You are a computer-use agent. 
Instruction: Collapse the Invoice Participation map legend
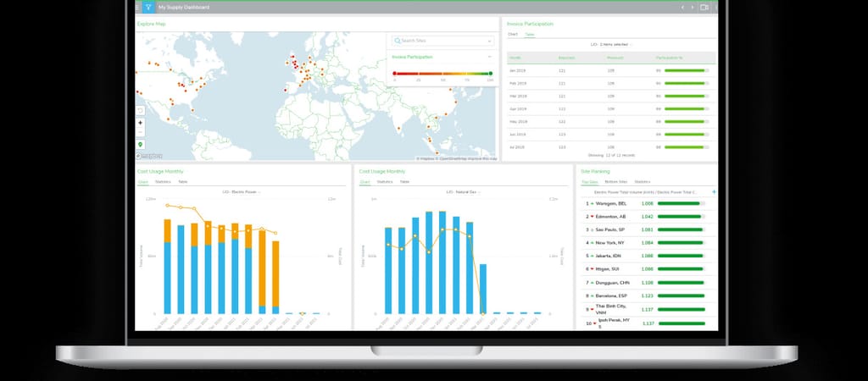490,57
